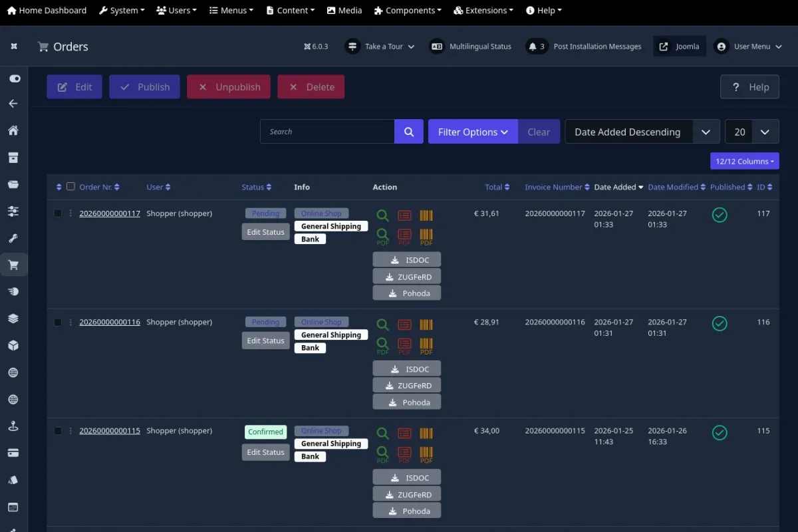Click the home icon in sidebar
Viewport: 798px width, 532px height.
tap(13, 130)
